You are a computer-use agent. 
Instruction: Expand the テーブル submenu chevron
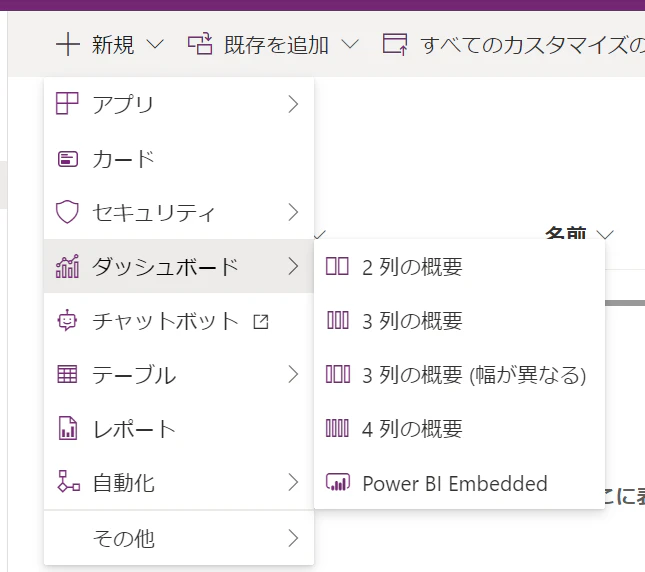coord(293,374)
